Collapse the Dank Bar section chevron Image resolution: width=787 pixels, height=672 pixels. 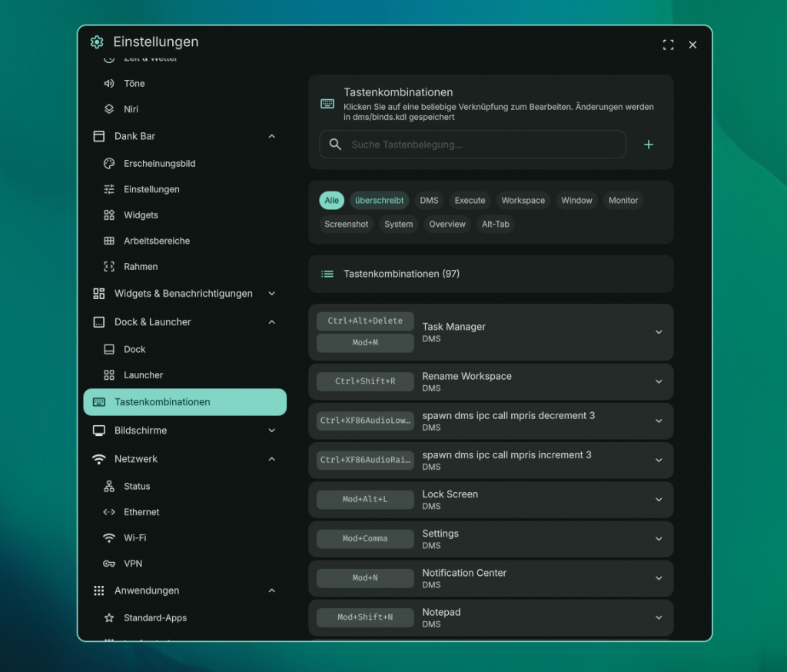point(271,136)
